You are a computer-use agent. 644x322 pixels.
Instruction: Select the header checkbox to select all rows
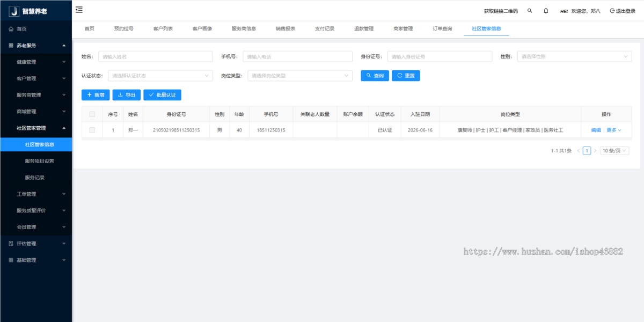pos(92,114)
